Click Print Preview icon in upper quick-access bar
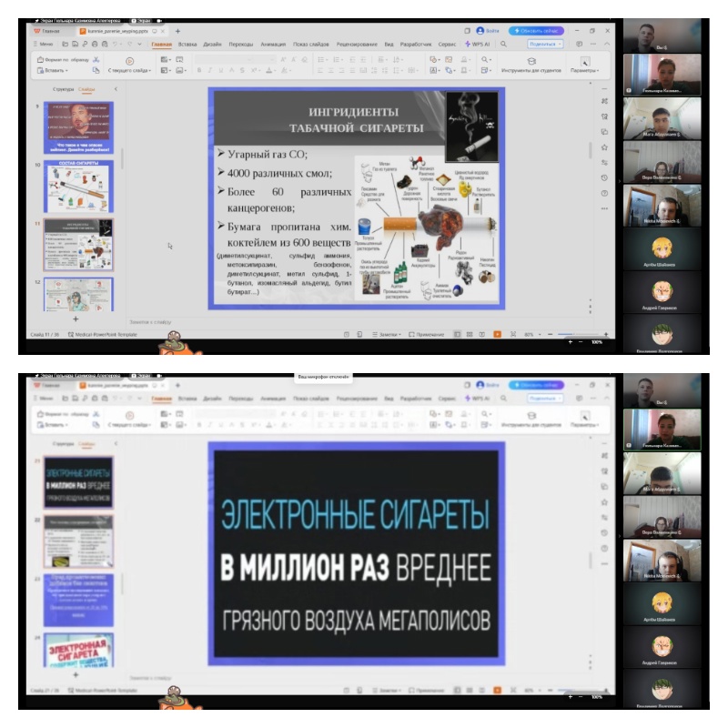This screenshot has width=728, height=728. pos(105,44)
